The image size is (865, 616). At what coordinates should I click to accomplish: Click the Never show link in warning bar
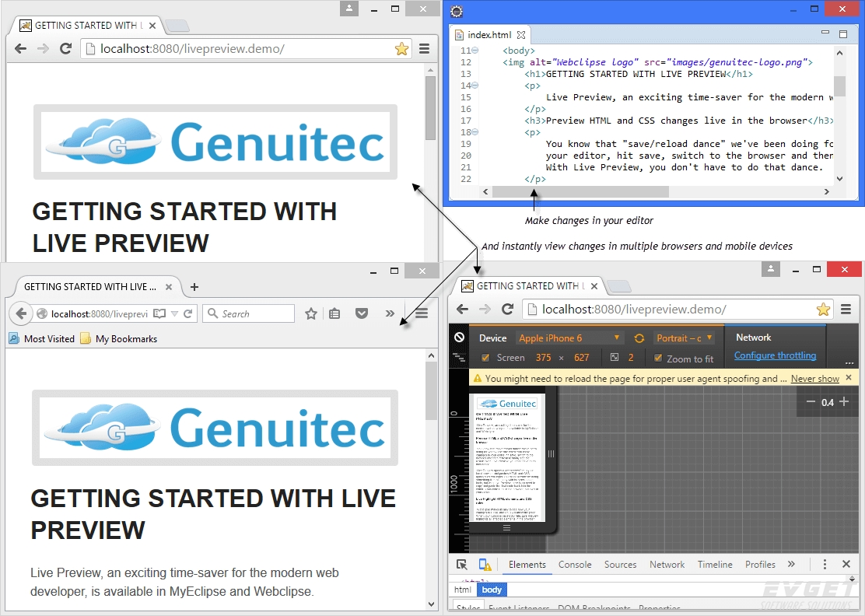coord(814,378)
